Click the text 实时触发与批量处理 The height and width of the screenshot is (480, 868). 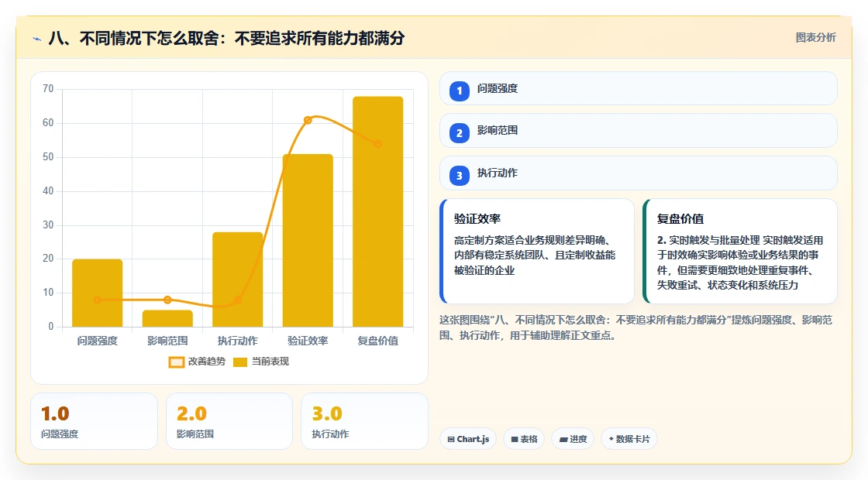pos(714,241)
